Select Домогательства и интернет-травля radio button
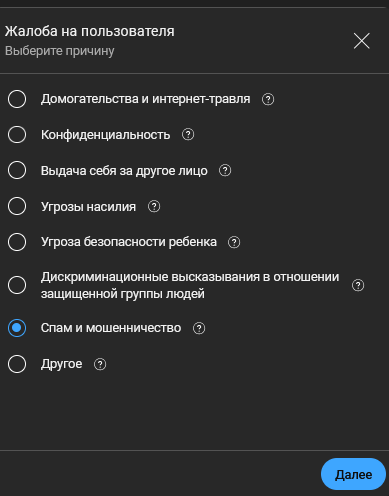389x496 pixels. pyautogui.click(x=17, y=99)
